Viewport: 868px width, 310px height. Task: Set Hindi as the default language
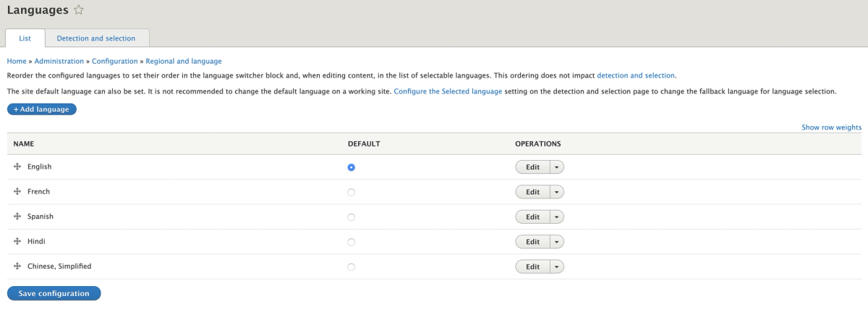[352, 242]
